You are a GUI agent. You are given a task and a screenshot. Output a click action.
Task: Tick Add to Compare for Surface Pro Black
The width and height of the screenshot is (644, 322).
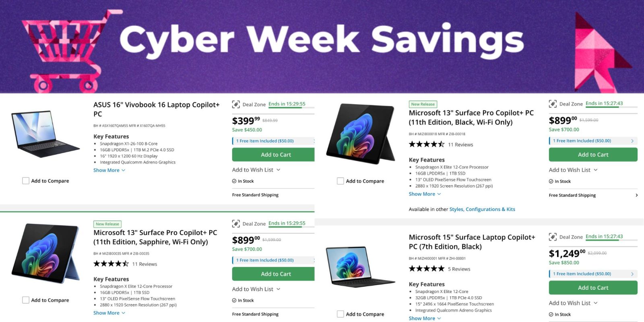pos(341,181)
